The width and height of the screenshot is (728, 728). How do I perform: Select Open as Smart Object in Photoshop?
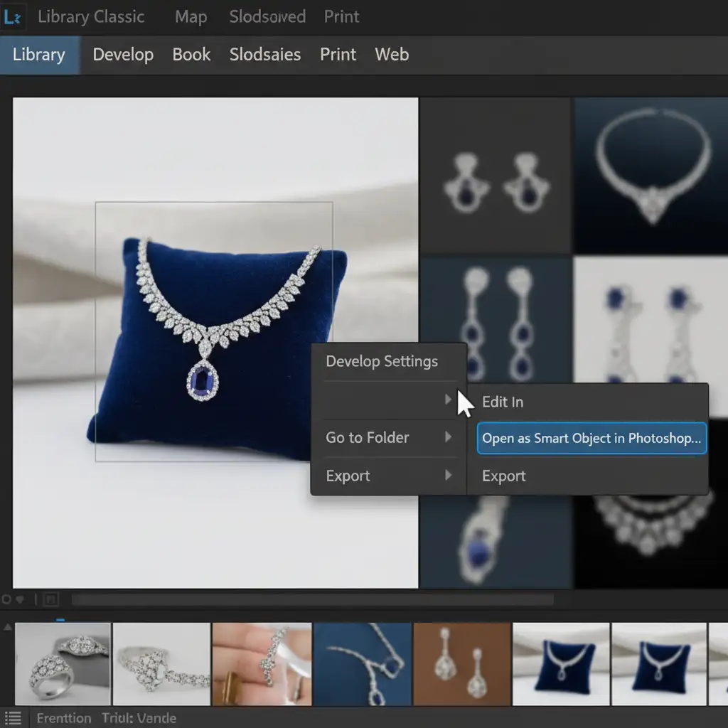coord(591,438)
